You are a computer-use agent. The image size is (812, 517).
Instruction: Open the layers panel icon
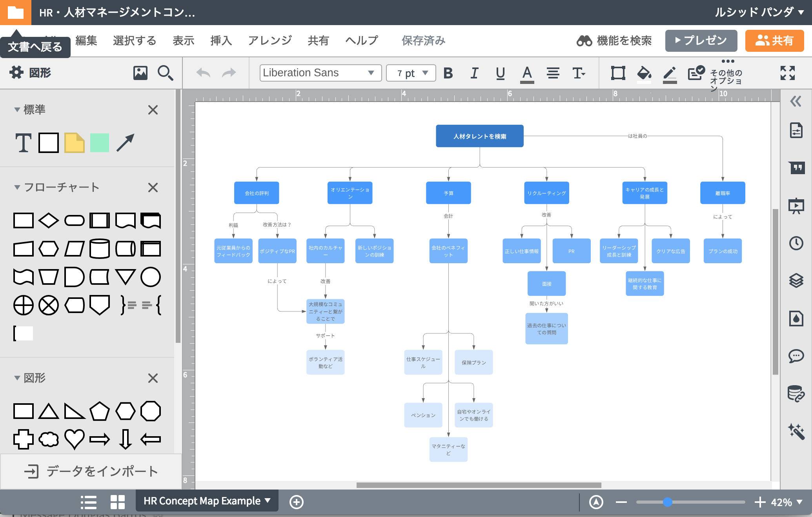[x=796, y=280]
